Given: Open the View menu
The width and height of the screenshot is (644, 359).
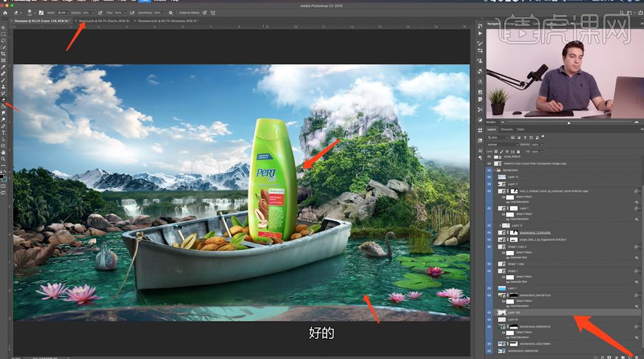Looking at the screenshot, I should pyautogui.click(x=146, y=1).
